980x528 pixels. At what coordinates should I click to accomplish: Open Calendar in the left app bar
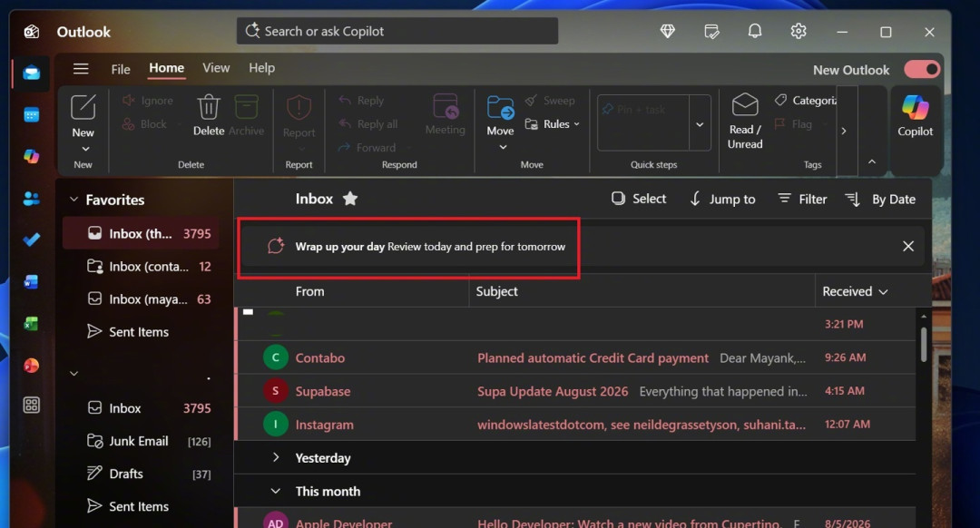click(x=31, y=115)
